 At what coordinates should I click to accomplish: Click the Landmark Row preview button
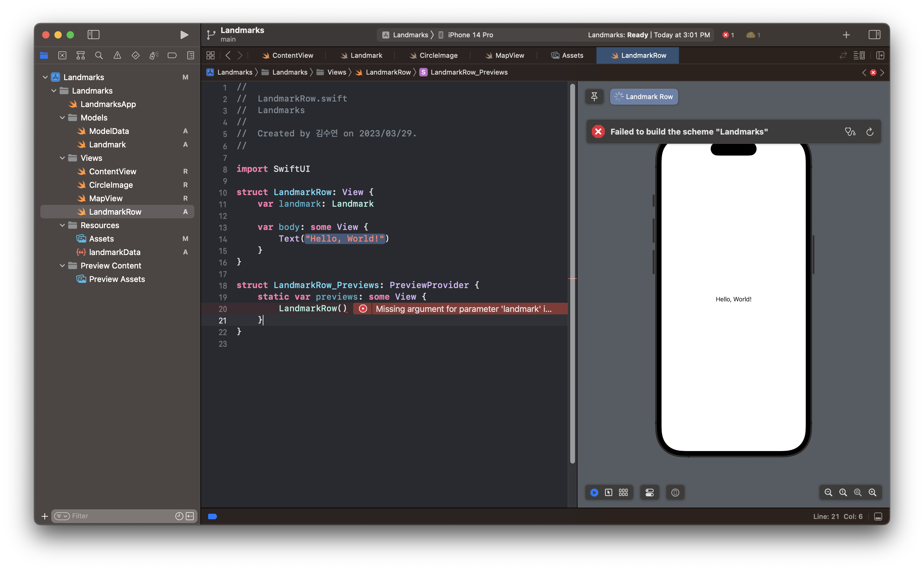coord(644,97)
